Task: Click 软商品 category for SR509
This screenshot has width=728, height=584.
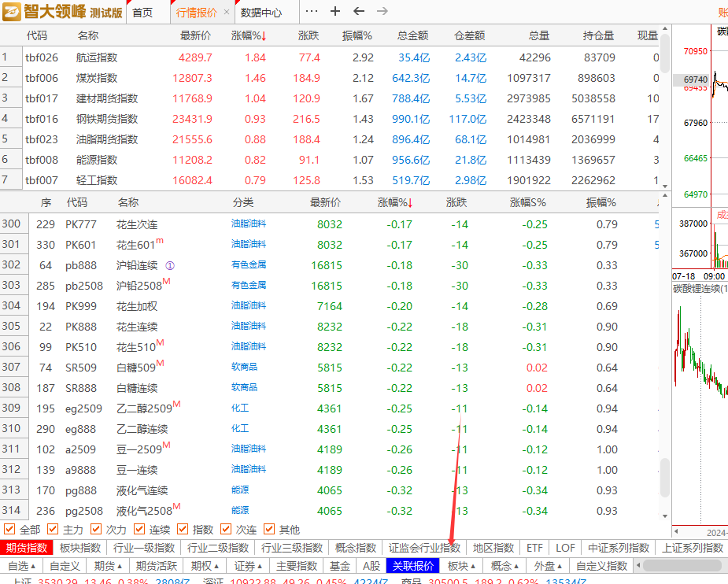Action: pyautogui.click(x=244, y=367)
